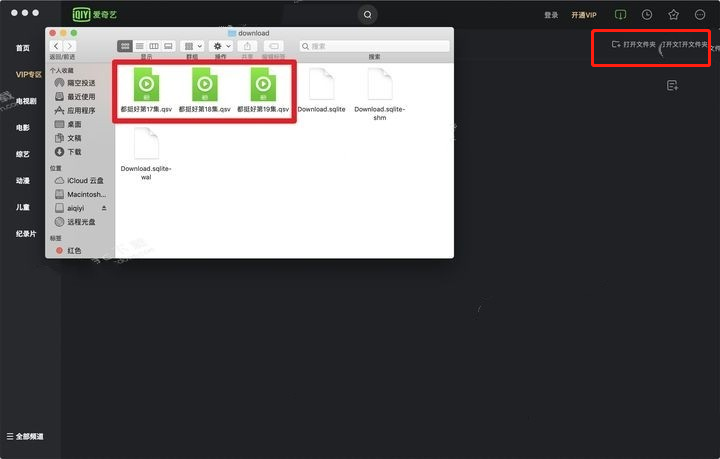720x459 pixels.
Task: Eject the aiqiyi disk in the sidebar
Action: [x=104, y=208]
